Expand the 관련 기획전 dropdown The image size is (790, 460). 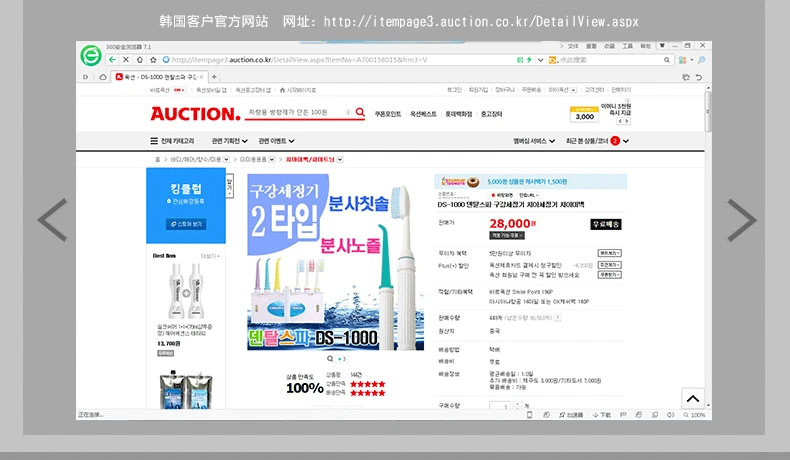click(229, 141)
